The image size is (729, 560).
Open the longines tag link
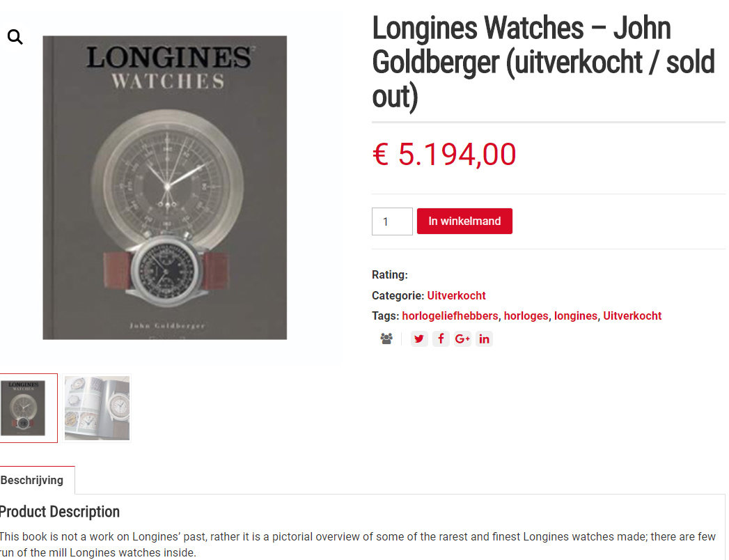tap(576, 316)
